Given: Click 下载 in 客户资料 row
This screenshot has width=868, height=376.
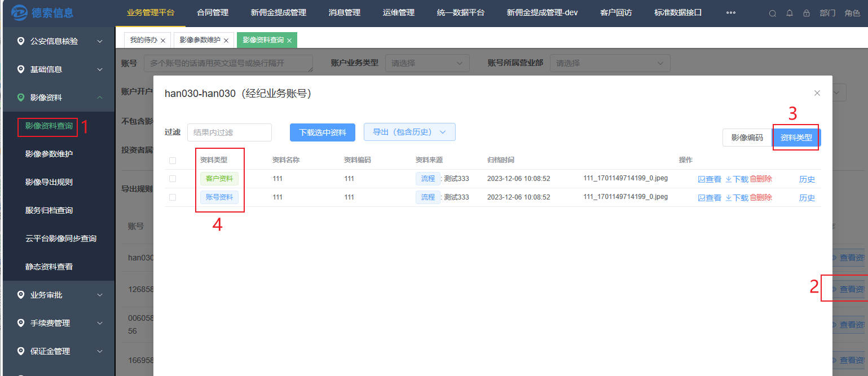Looking at the screenshot, I should (x=737, y=179).
